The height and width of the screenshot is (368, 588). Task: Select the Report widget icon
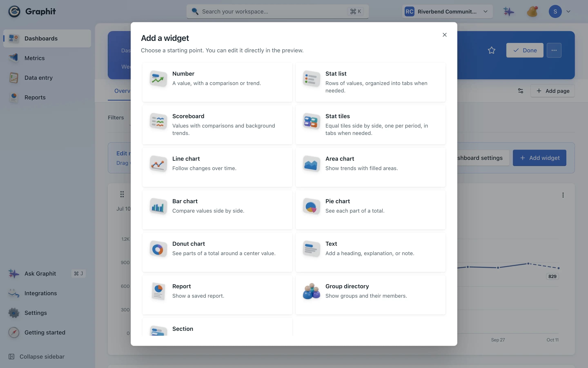158,291
